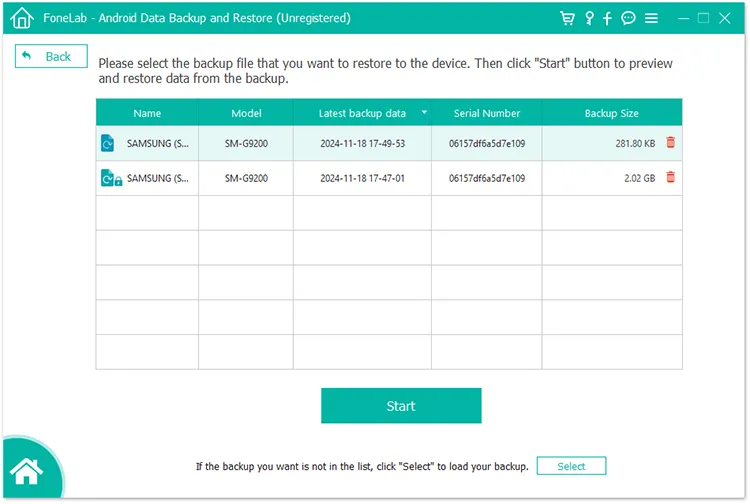Click Select to load a backup
This screenshot has width=750, height=504.
(x=571, y=466)
